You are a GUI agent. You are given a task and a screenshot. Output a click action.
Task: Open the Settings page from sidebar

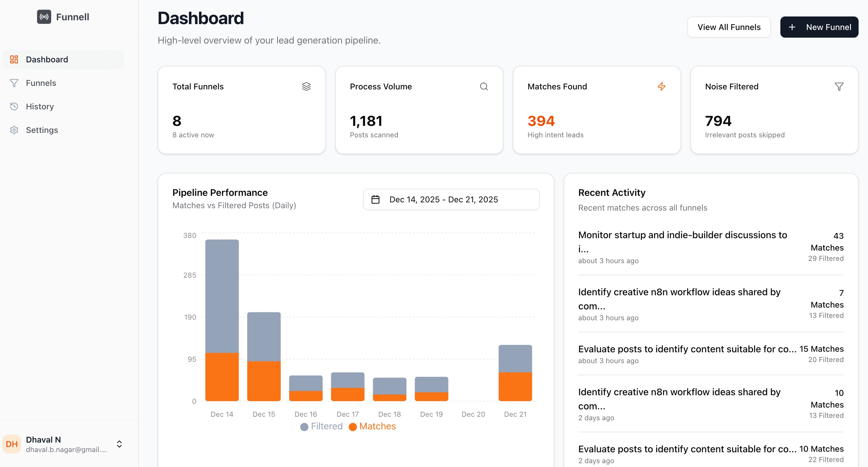63,130
